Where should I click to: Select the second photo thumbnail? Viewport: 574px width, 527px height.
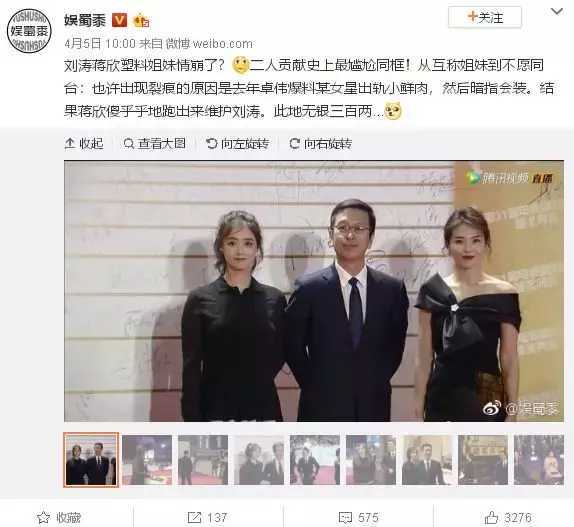tap(147, 460)
